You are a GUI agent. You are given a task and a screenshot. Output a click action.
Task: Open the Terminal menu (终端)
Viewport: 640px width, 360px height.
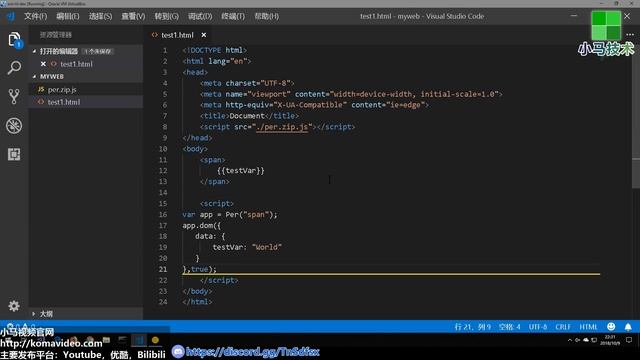click(233, 16)
